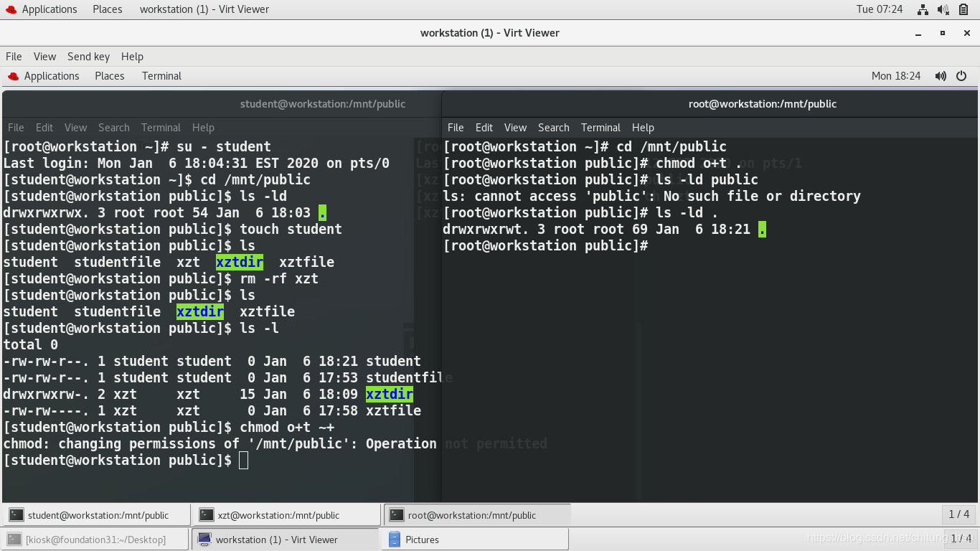The image size is (980, 551).
Task: Switch to kiosk@foundation31 Desktop taskbar window
Action: pyautogui.click(x=95, y=540)
